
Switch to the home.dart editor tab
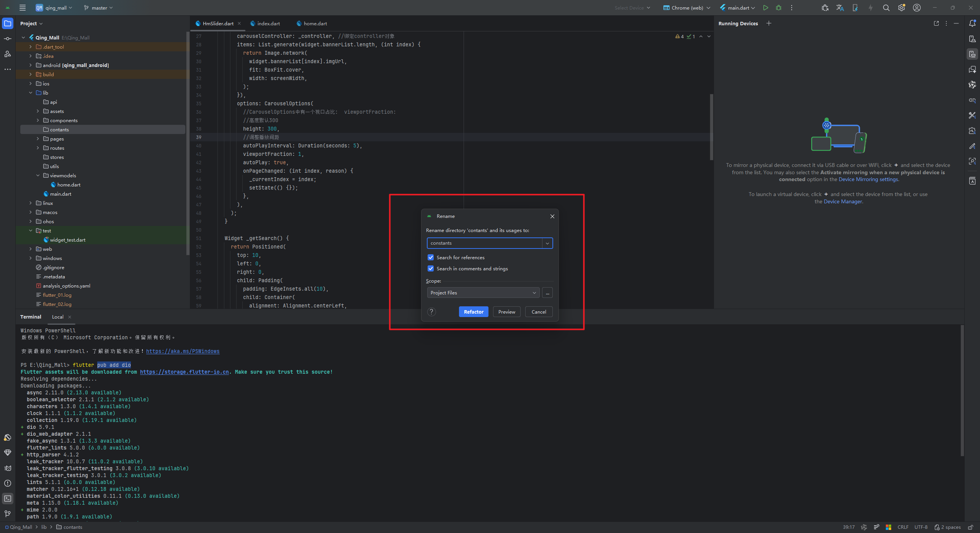point(315,23)
